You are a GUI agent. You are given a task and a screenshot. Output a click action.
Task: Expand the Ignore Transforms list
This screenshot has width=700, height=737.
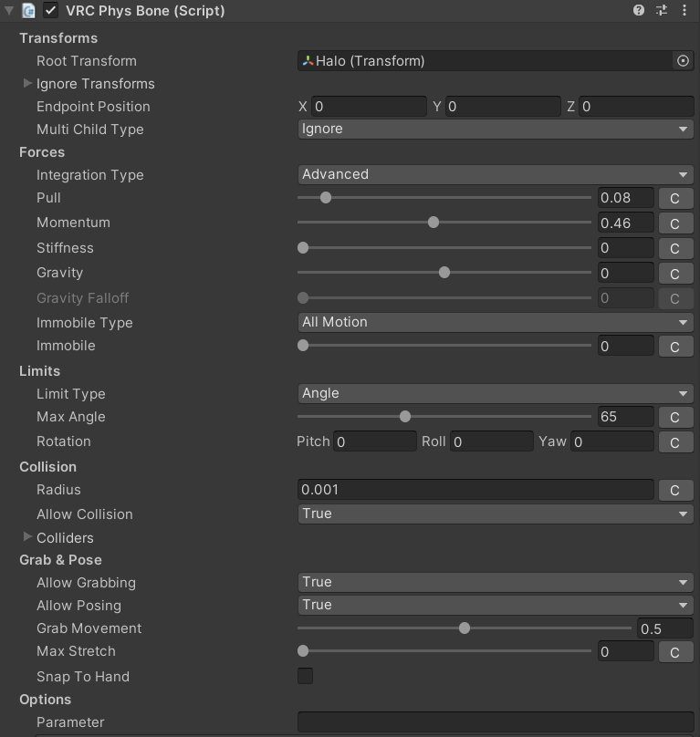27,83
